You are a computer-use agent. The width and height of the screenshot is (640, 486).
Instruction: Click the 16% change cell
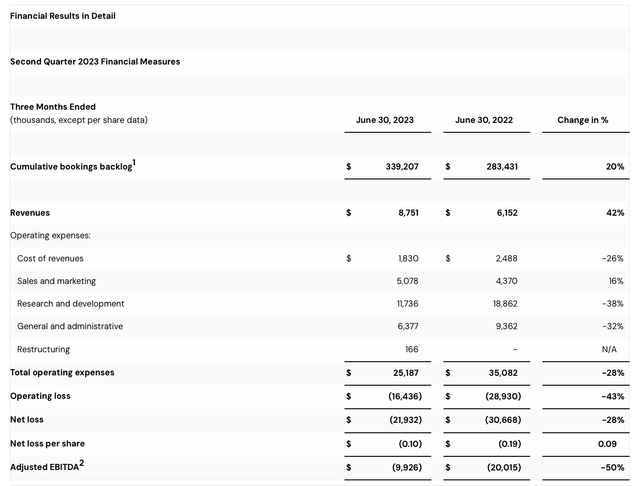(616, 281)
